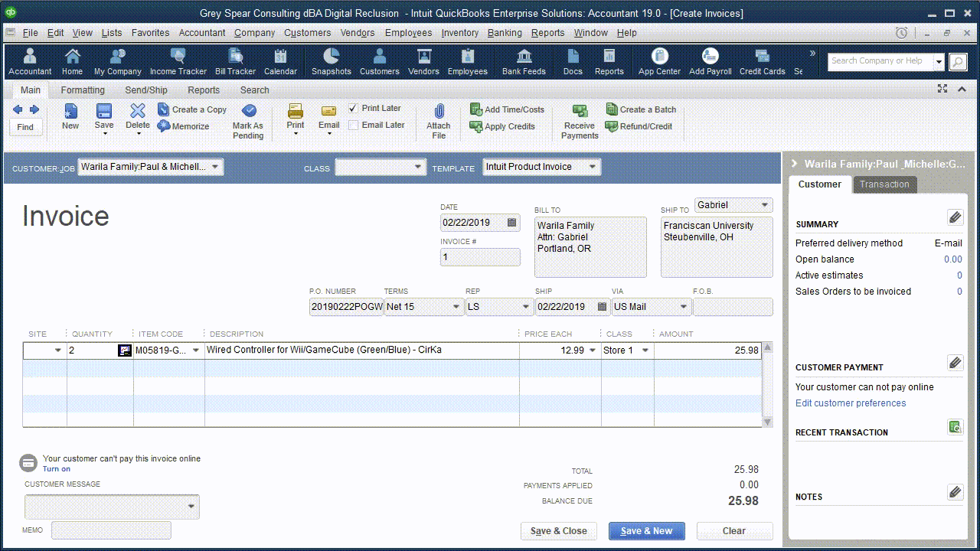Open the Income Tracker
The height and width of the screenshot is (551, 980).
178,61
